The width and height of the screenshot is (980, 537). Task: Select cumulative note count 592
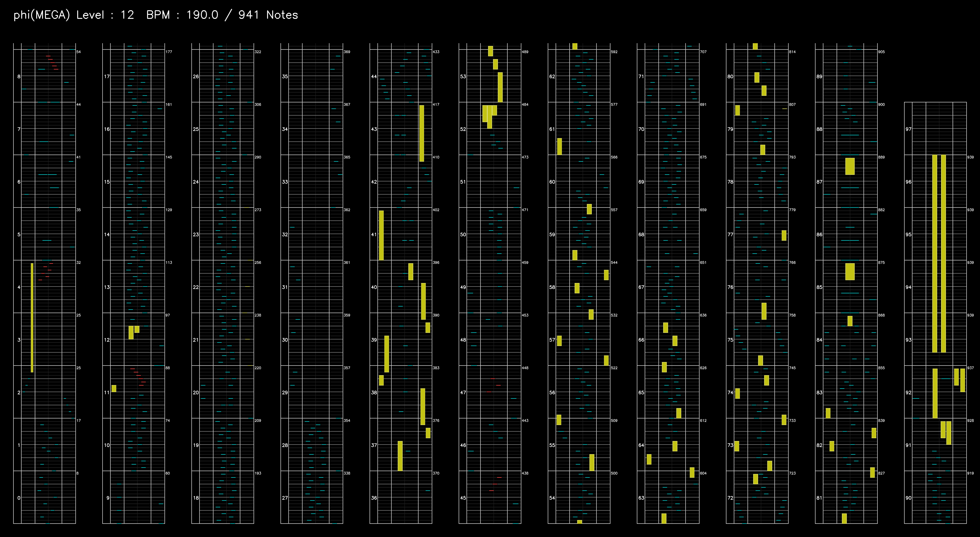[614, 52]
